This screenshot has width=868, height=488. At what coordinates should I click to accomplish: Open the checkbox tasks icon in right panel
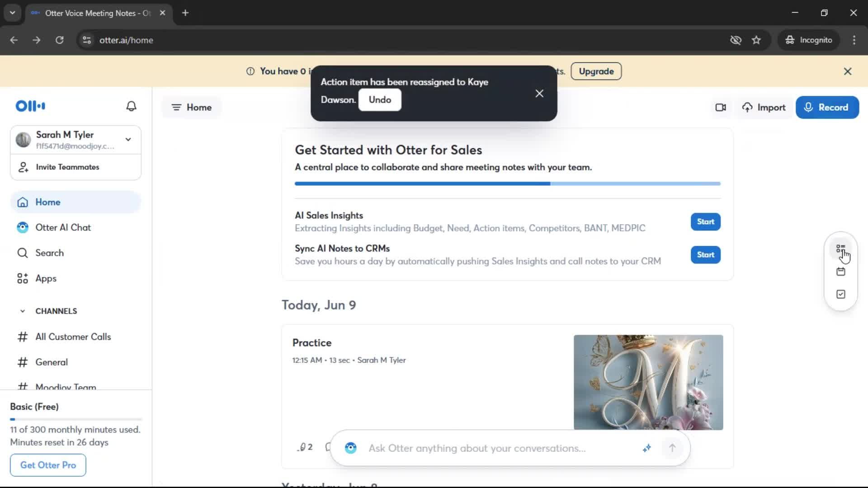pos(840,294)
